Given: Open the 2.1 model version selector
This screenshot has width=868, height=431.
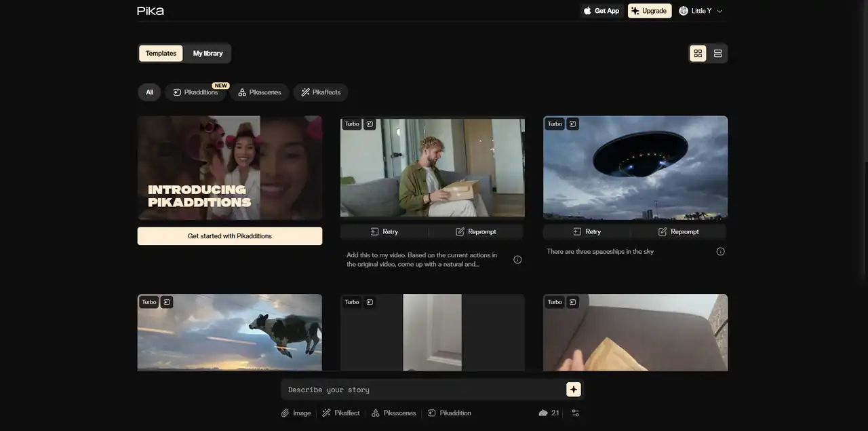Looking at the screenshot, I should tap(549, 413).
